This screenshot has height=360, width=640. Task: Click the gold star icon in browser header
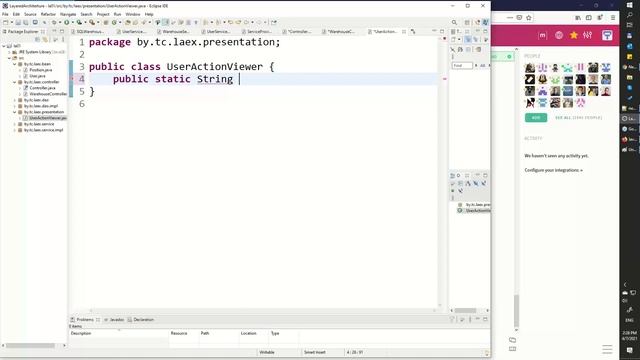(x=573, y=35)
